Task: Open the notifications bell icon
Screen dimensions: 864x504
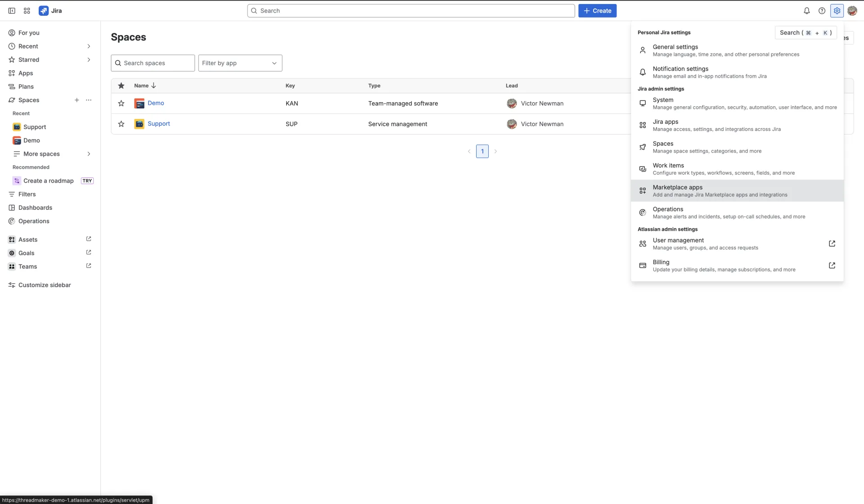Action: tap(807, 11)
